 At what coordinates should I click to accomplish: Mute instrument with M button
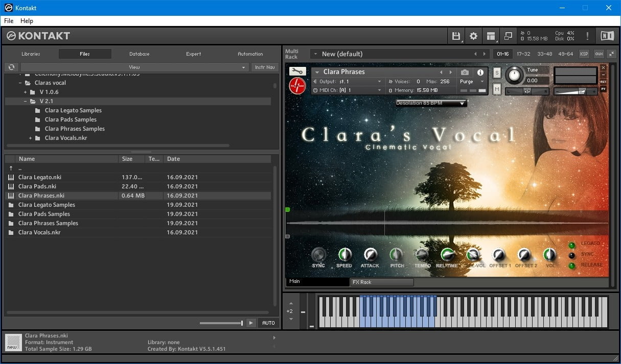point(497,89)
